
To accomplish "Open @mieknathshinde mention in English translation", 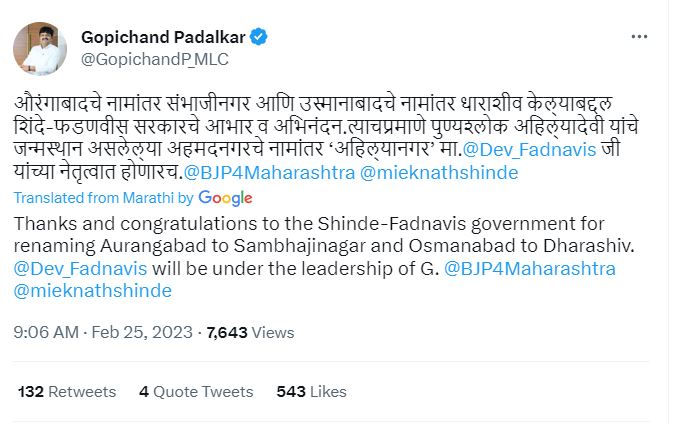I will (92, 291).
